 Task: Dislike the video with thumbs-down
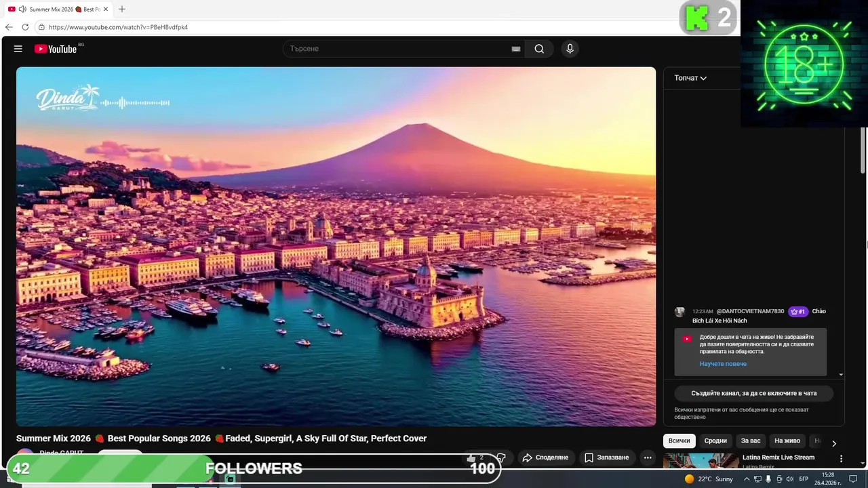(501, 458)
